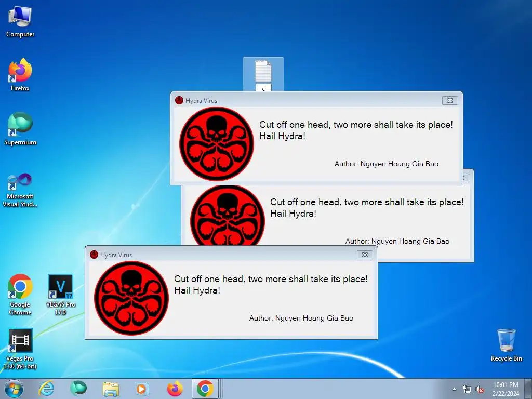Select the Google Chrome desktop shortcut

[x=20, y=295]
